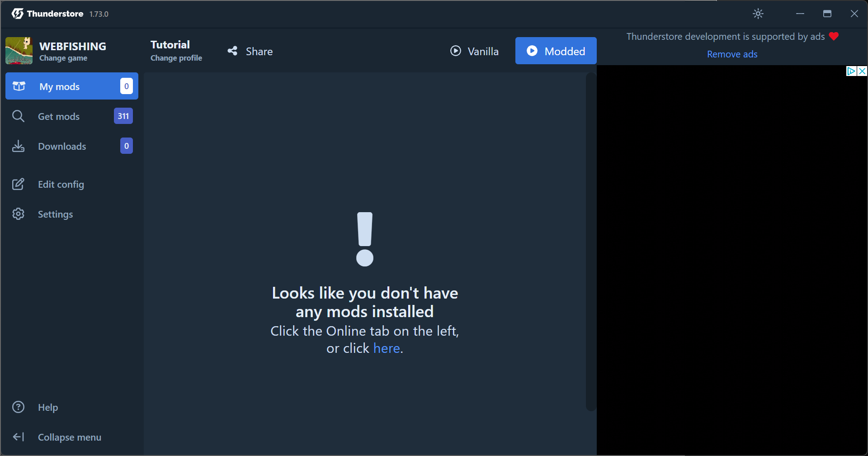Click the AdChoices triangle icon
868x456 pixels.
pos(851,71)
